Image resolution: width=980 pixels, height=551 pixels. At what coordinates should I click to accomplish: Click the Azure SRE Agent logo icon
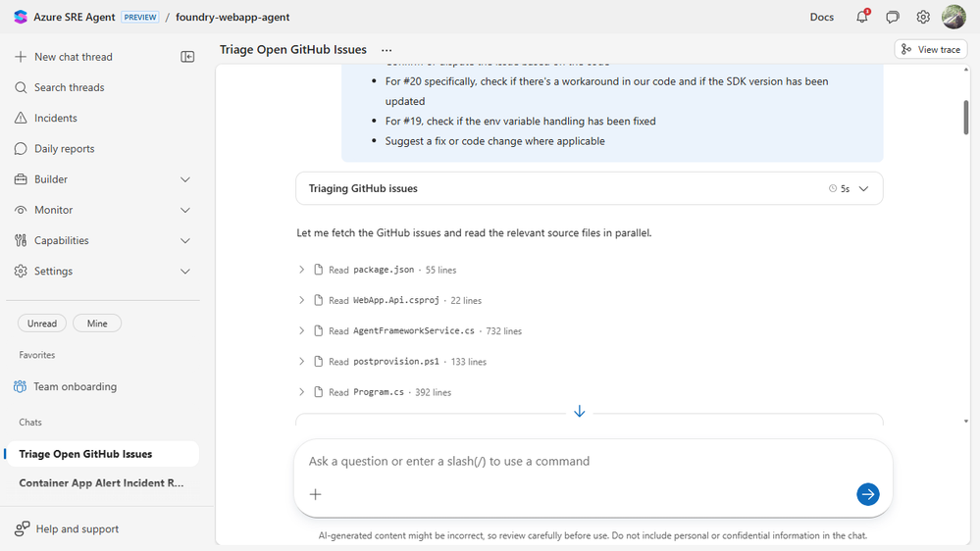(21, 17)
